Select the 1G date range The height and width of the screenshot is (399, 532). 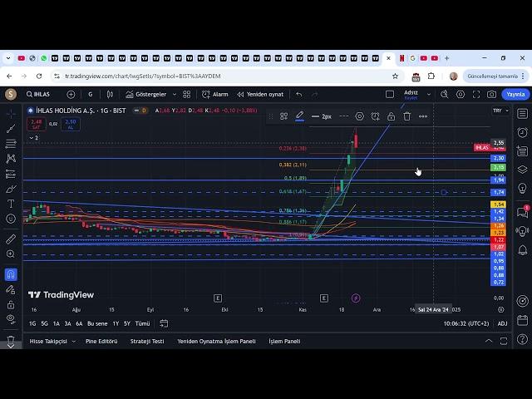coord(32,323)
